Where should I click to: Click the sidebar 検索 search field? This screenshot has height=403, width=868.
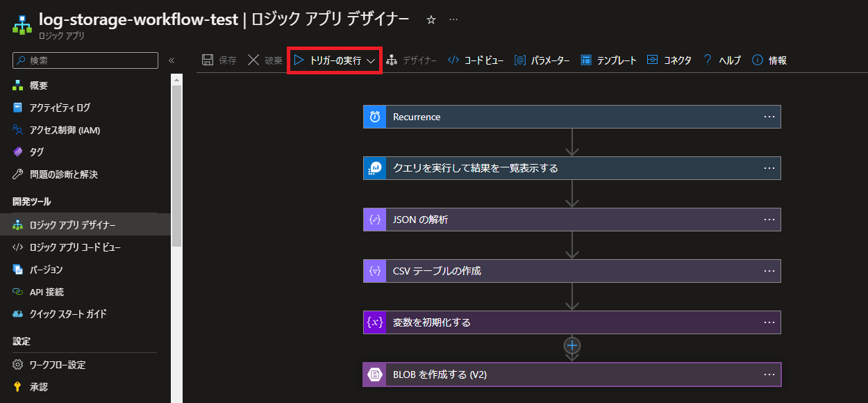pyautogui.click(x=85, y=60)
